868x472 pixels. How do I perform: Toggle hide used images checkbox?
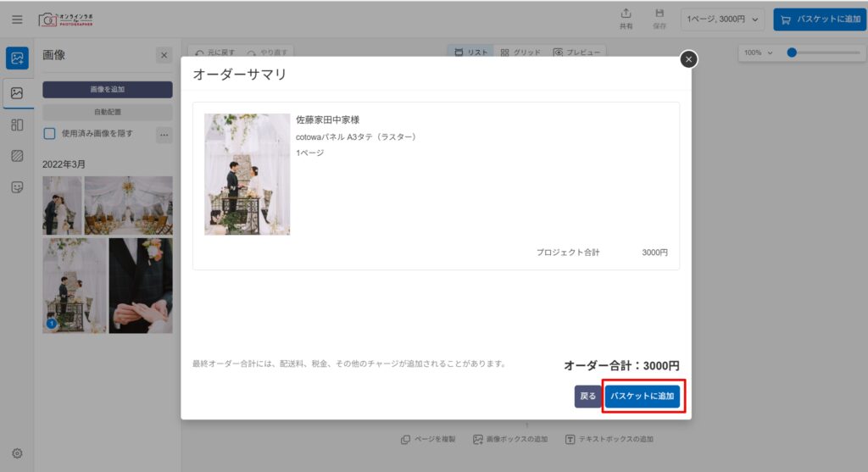[x=49, y=133]
